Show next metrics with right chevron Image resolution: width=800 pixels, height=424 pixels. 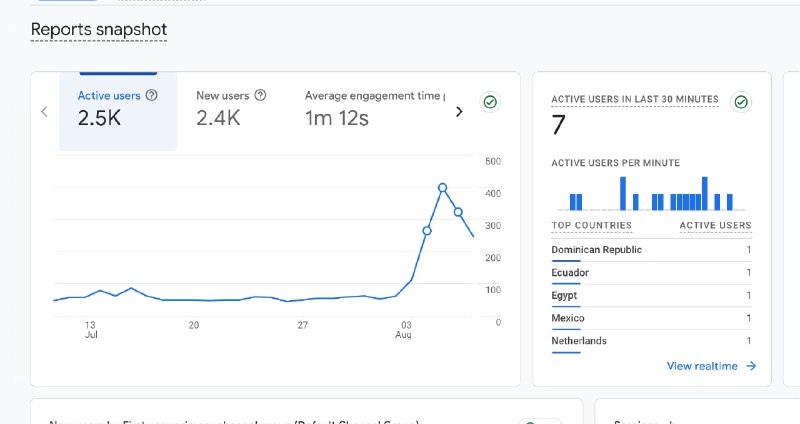(459, 111)
